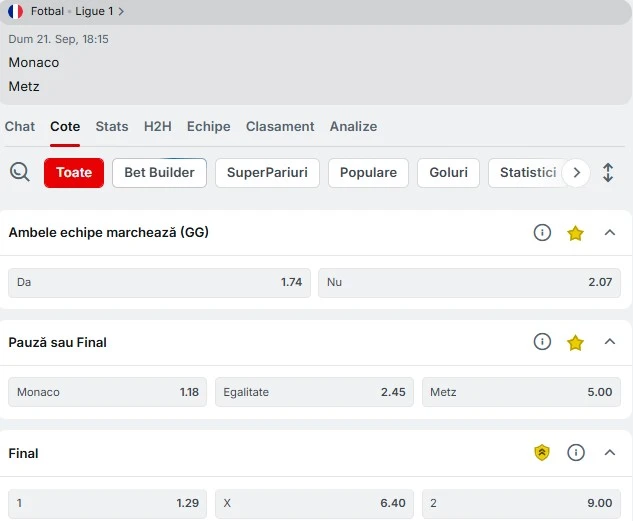
Task: Pick GG Da at odds 1.74
Action: (159, 282)
